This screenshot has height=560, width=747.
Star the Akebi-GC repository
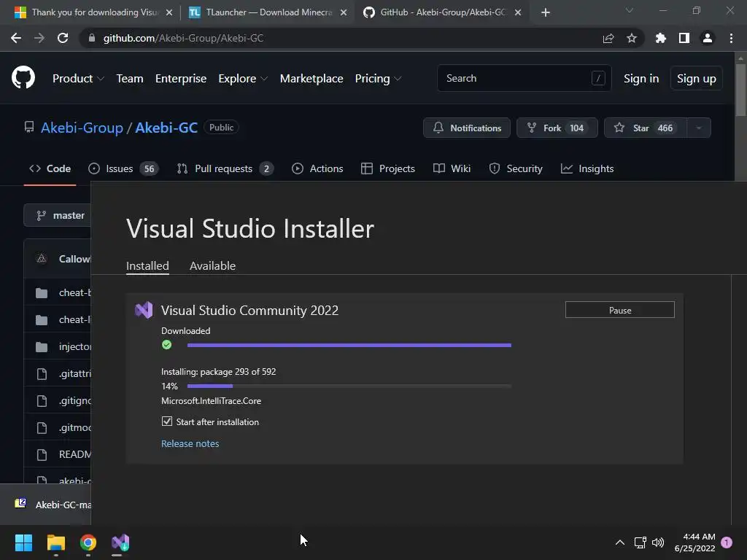coord(646,128)
